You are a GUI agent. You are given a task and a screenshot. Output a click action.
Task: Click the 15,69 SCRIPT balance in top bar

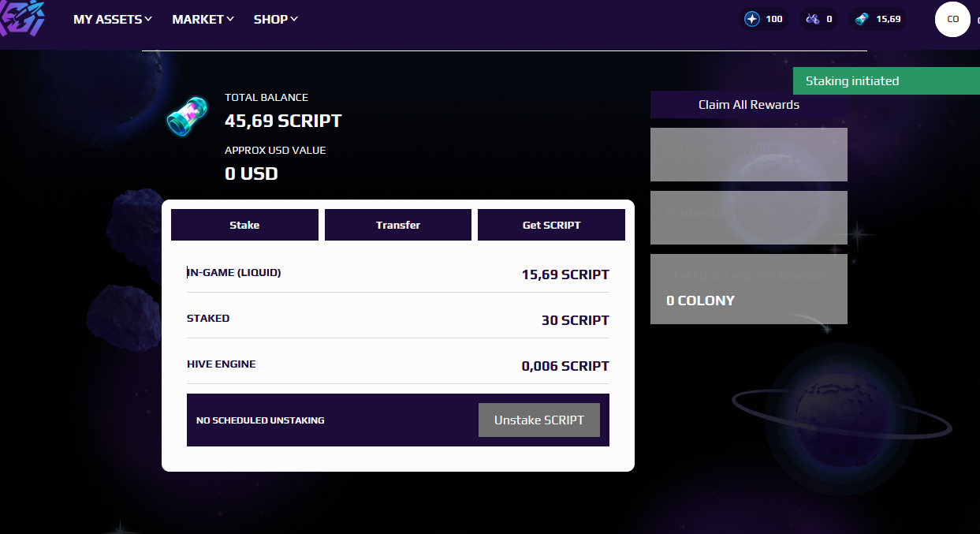click(889, 19)
